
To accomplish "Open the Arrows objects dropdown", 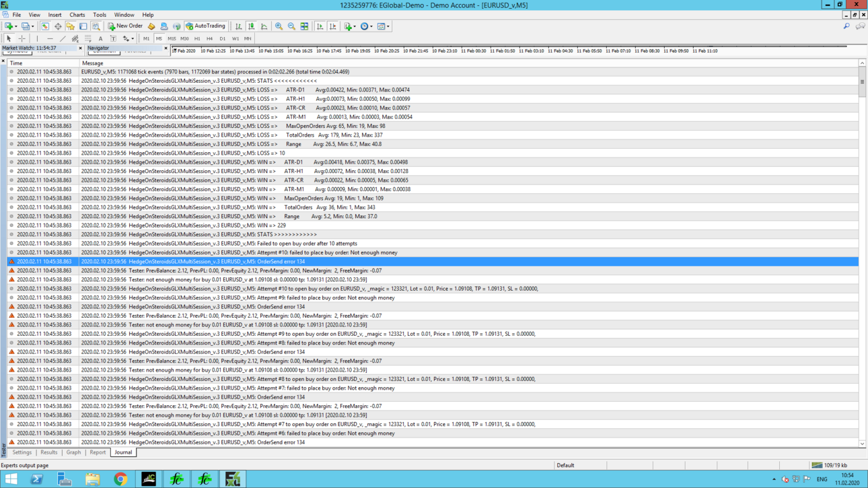I will click(x=127, y=38).
